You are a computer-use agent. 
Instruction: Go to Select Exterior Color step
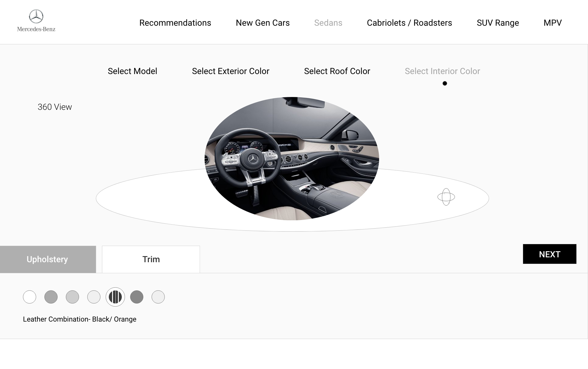coord(230,71)
